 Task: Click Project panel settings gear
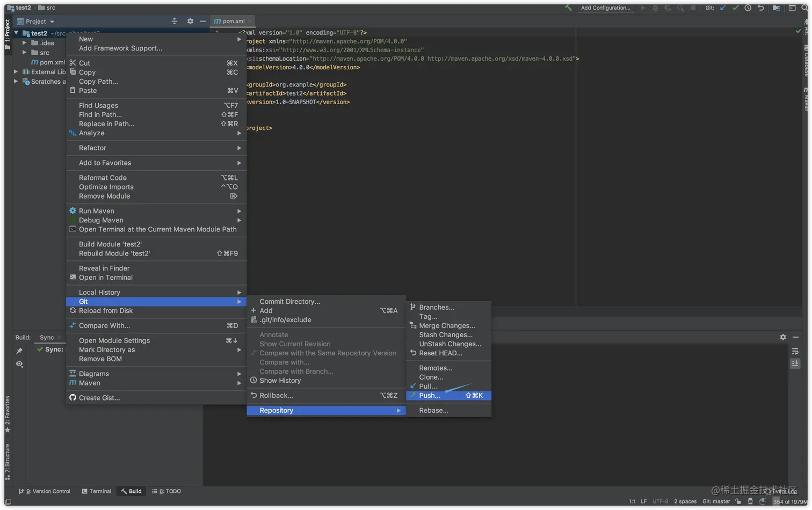(x=190, y=21)
